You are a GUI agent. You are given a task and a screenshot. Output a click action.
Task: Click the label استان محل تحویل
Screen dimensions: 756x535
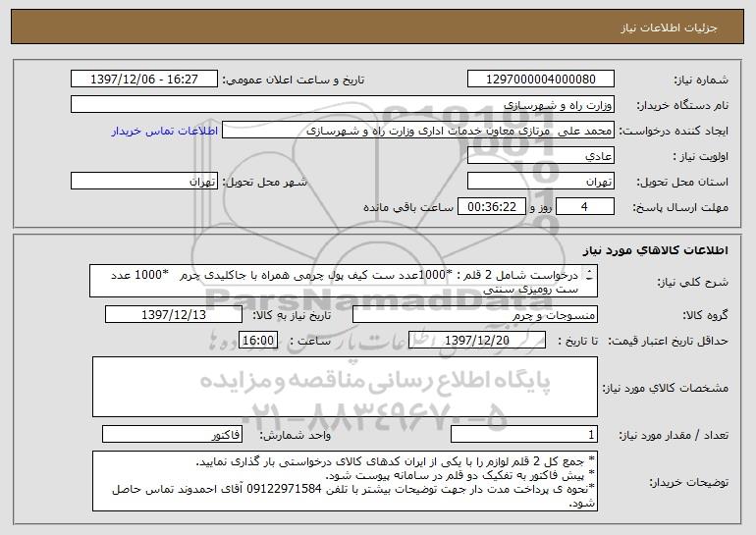click(x=682, y=183)
